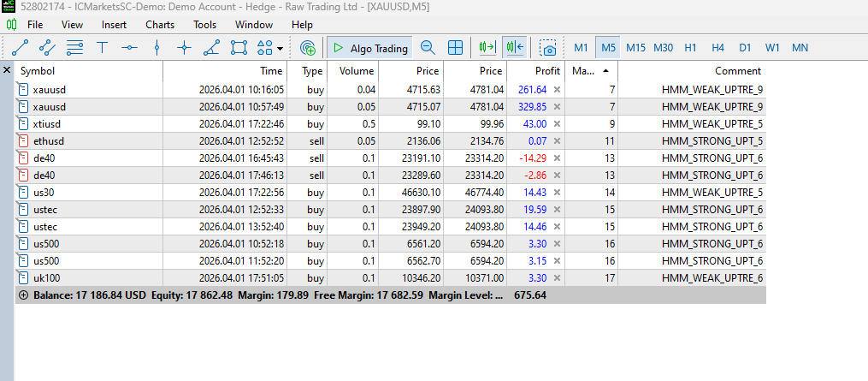Zoom out the chart with magnifier icon
868x381 pixels.
click(428, 48)
